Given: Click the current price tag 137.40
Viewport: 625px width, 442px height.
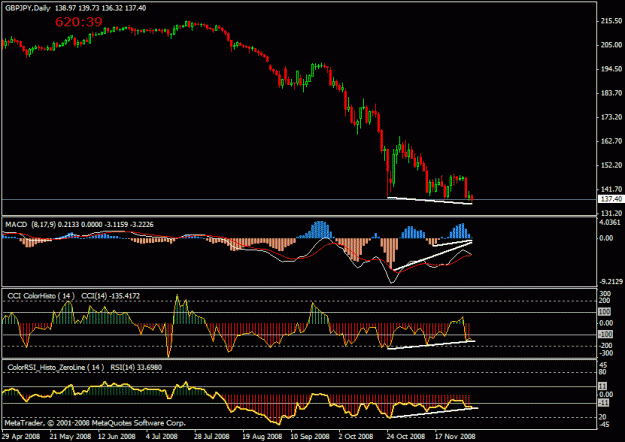Looking at the screenshot, I should [611, 199].
